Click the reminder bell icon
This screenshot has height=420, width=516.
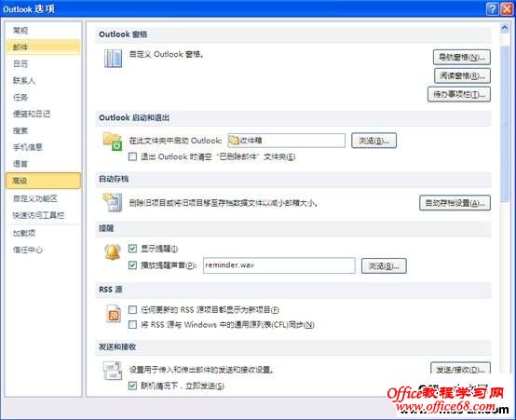[x=113, y=252]
